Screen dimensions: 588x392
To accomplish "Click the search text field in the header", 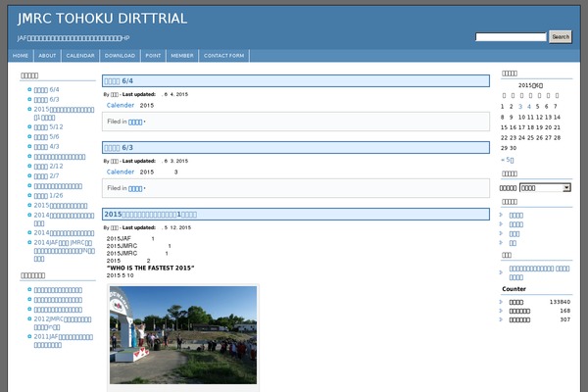I will point(511,37).
